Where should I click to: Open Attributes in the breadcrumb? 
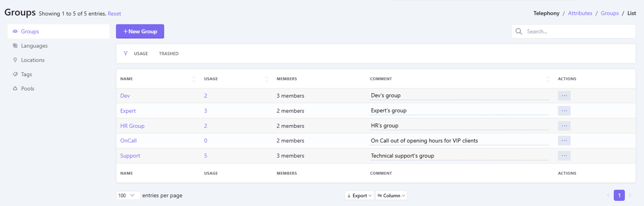[580, 13]
